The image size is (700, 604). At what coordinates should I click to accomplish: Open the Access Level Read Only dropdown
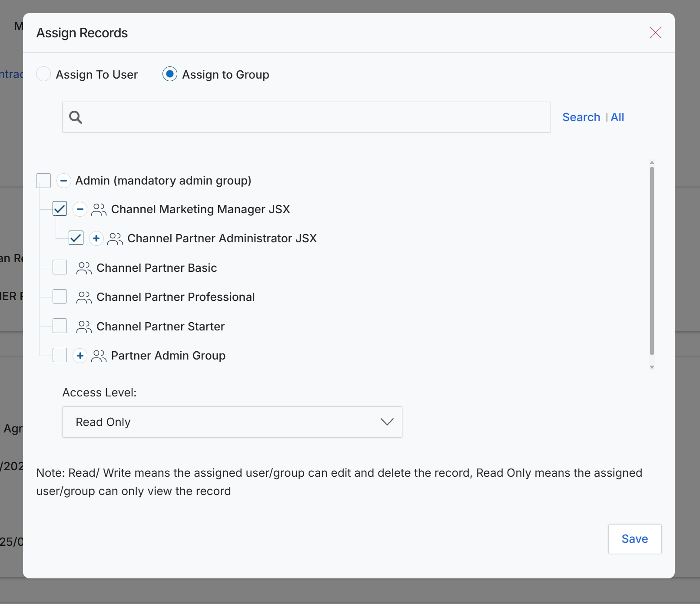(232, 422)
